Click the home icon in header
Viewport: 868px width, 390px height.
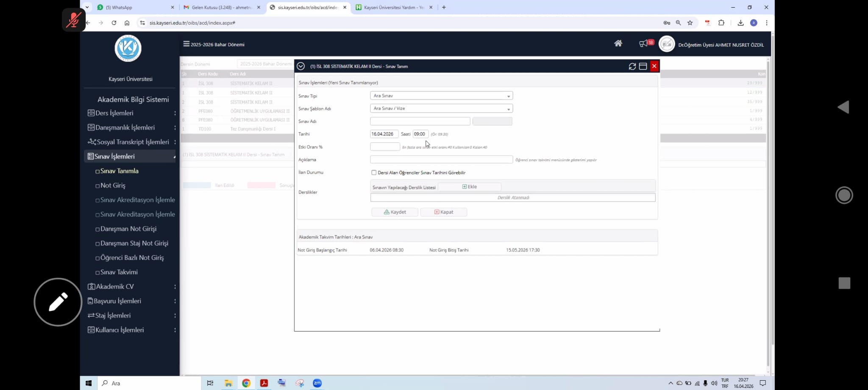point(618,43)
